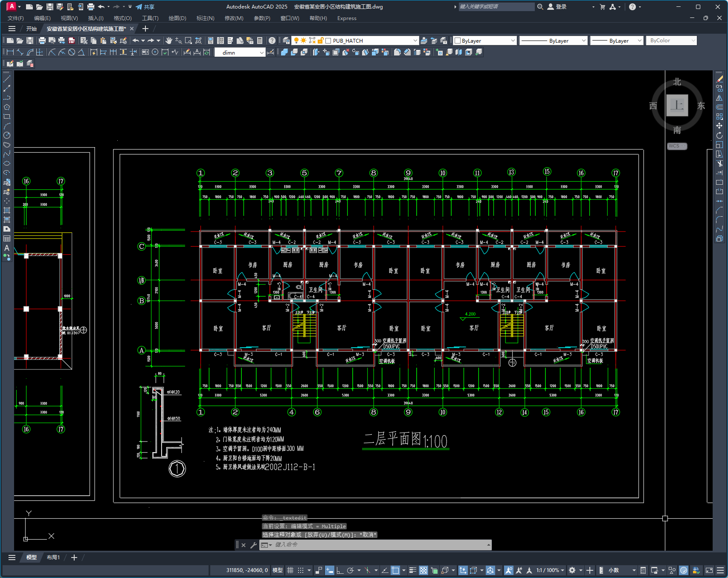Toggle the grid display in status bar

coord(290,570)
